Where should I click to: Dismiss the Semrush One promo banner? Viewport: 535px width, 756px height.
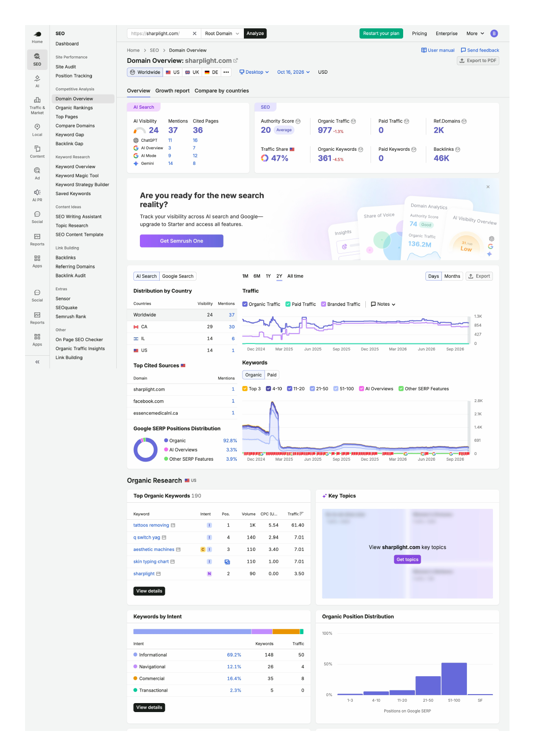point(488,187)
